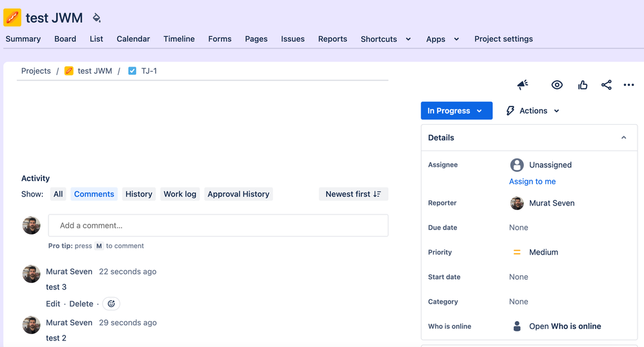Click Assign to me link

(532, 182)
